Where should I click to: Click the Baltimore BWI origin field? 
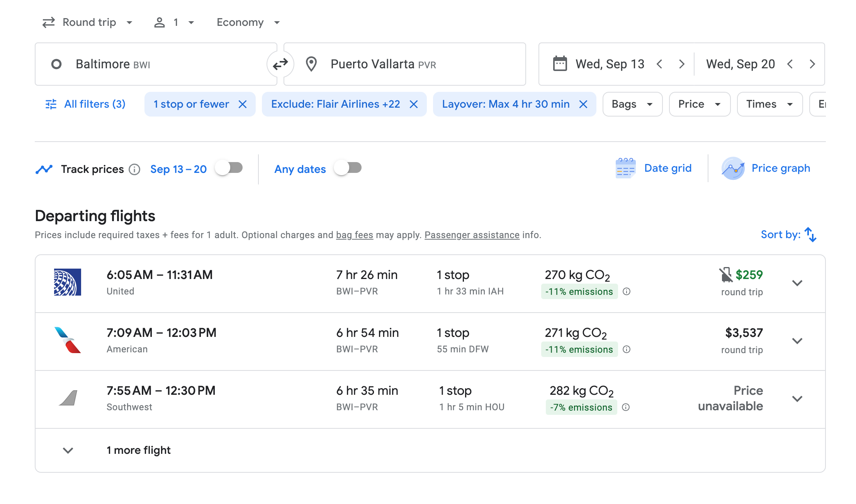pos(155,64)
